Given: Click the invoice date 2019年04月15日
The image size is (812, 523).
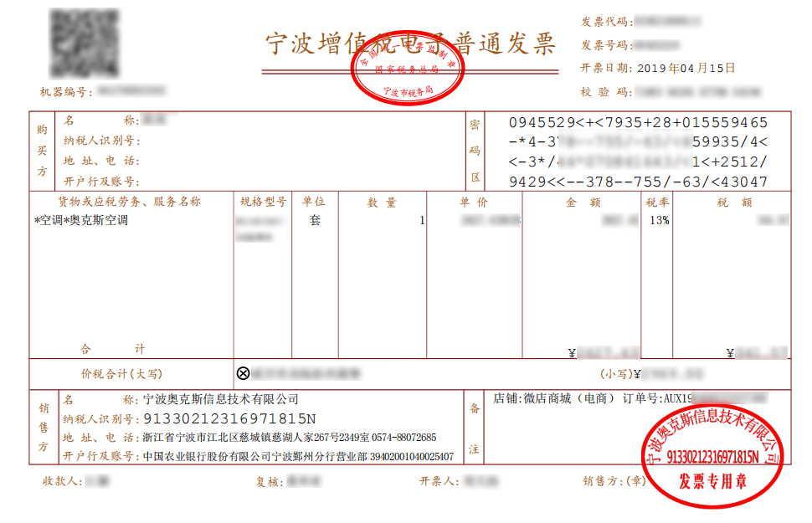Looking at the screenshot, I should pyautogui.click(x=686, y=68).
